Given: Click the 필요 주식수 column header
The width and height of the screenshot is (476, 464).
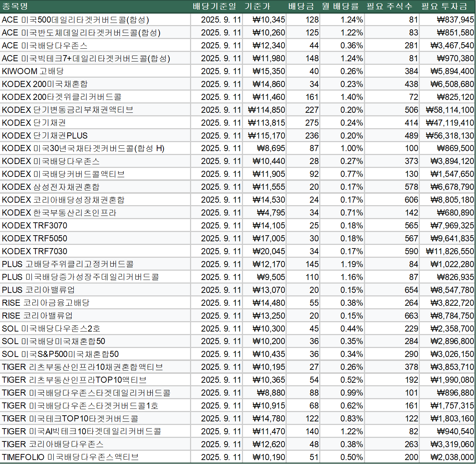Looking at the screenshot, I should (392, 6).
